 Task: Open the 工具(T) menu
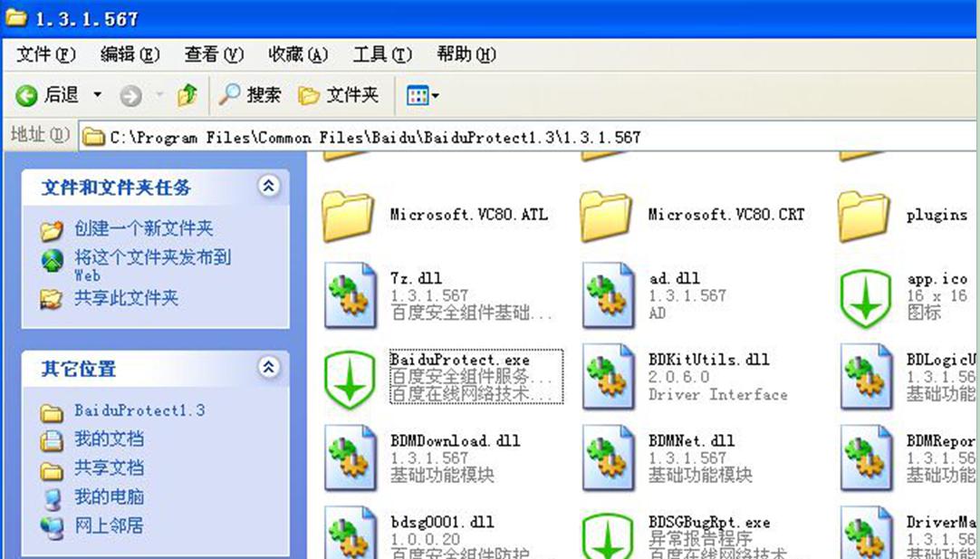tap(382, 54)
